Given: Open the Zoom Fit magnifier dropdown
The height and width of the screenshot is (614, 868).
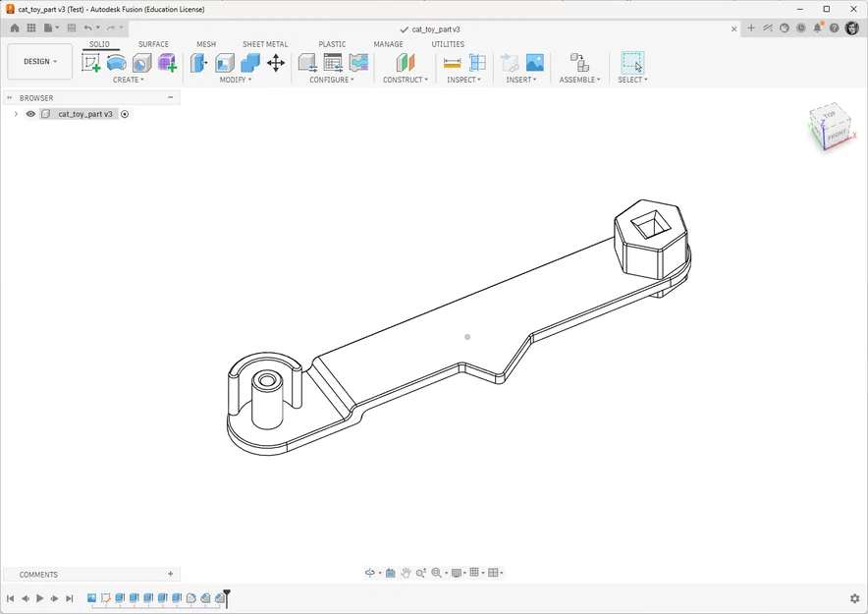Looking at the screenshot, I should tap(439, 573).
